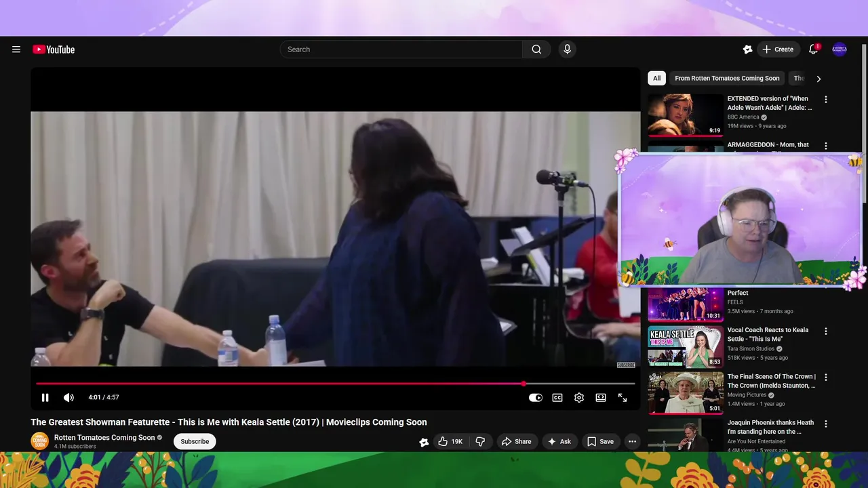
Task: Open the Perfect video thumbnail by FEELS
Action: [x=686, y=304]
